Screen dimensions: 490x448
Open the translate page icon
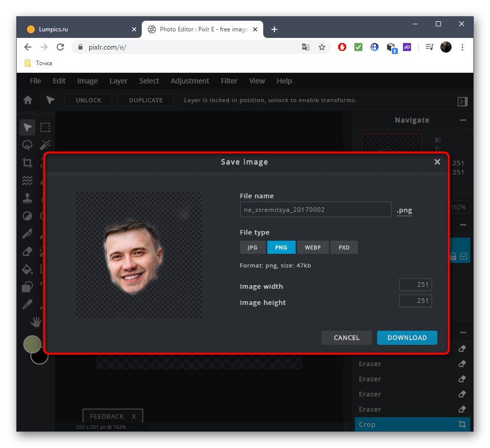306,47
